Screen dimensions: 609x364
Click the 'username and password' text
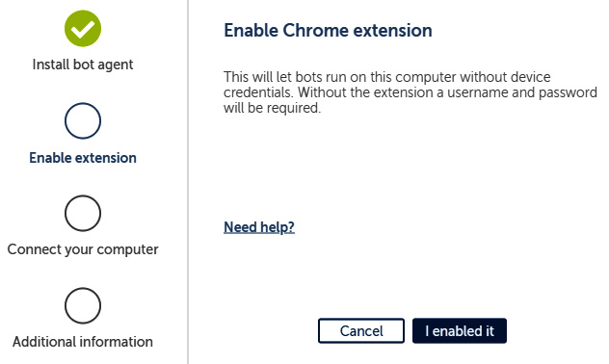click(x=522, y=92)
